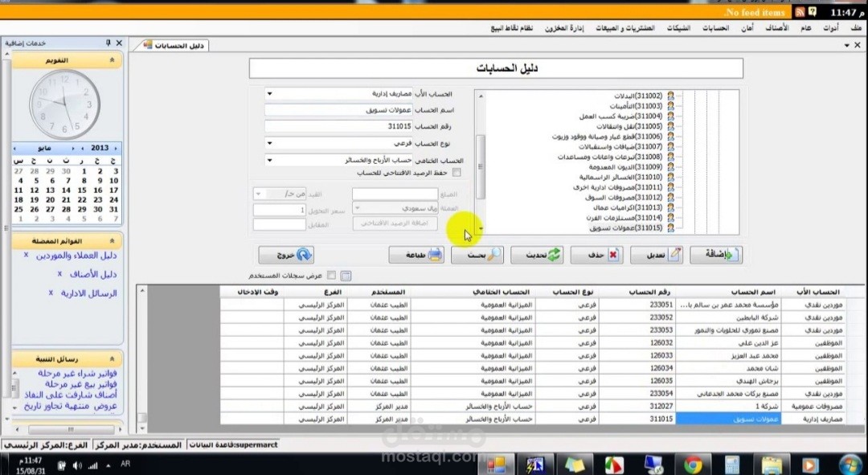Remove دليل الأصناف from favorites

tap(59, 274)
